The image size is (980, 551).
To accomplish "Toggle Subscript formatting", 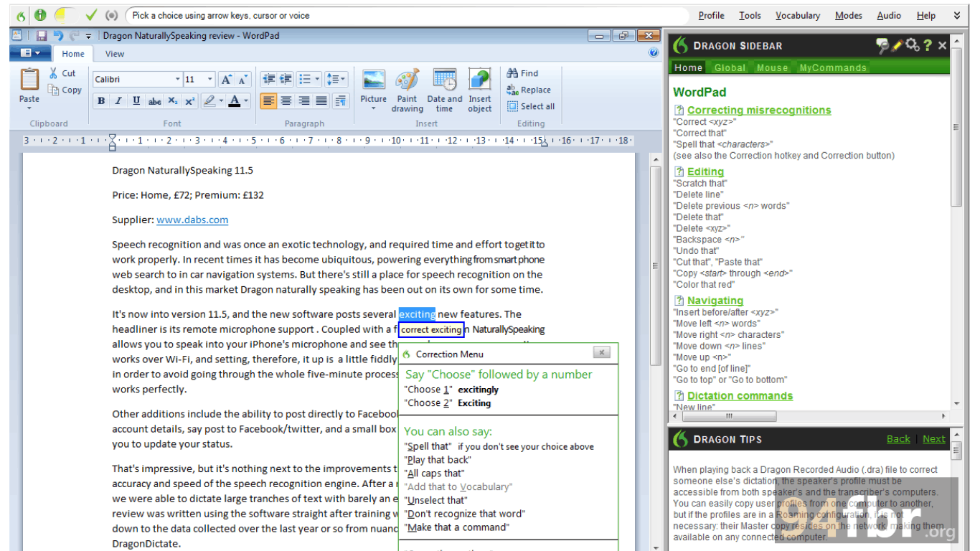I will click(173, 101).
